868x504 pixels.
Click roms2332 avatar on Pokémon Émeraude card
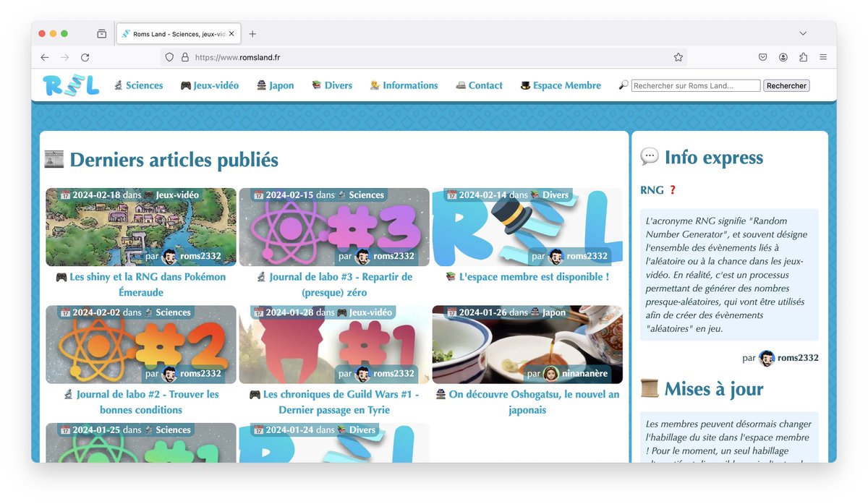pos(170,256)
